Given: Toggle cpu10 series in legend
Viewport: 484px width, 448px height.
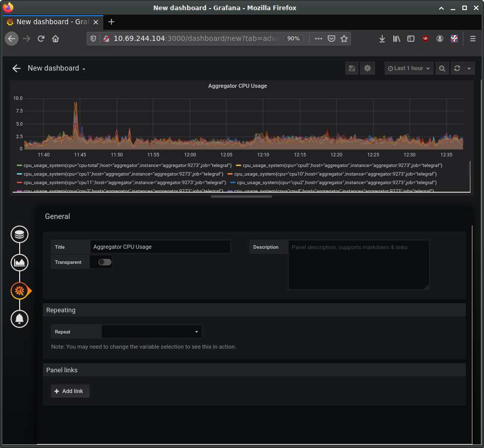Looking at the screenshot, I should 335,174.
